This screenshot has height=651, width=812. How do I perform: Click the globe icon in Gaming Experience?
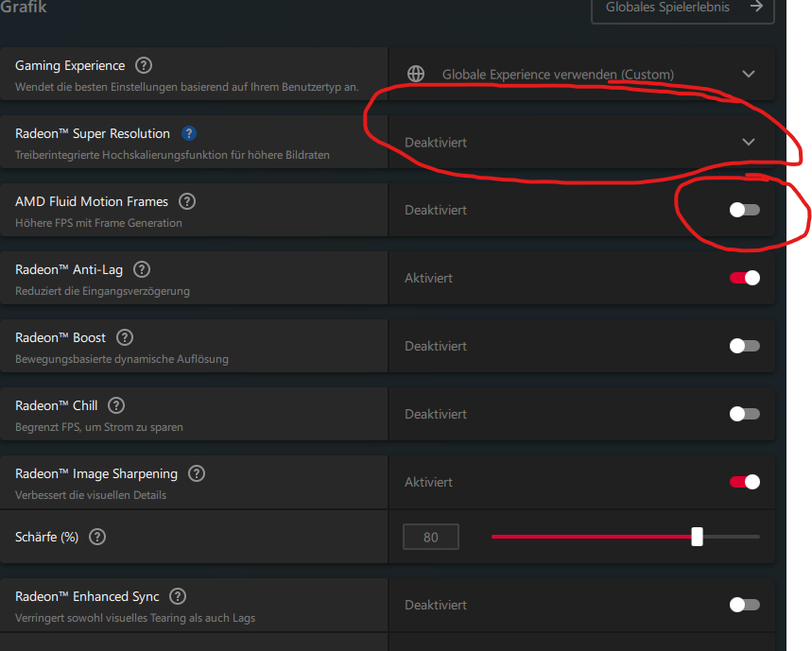416,74
